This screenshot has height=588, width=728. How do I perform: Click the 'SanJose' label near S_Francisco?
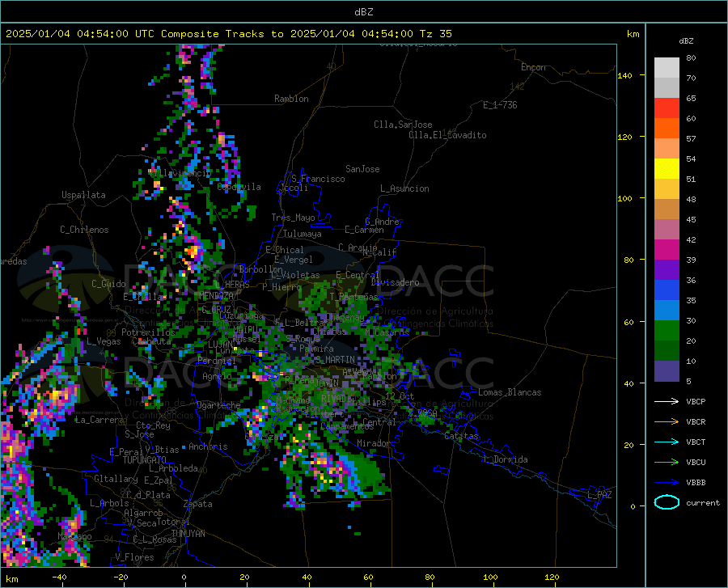362,169
